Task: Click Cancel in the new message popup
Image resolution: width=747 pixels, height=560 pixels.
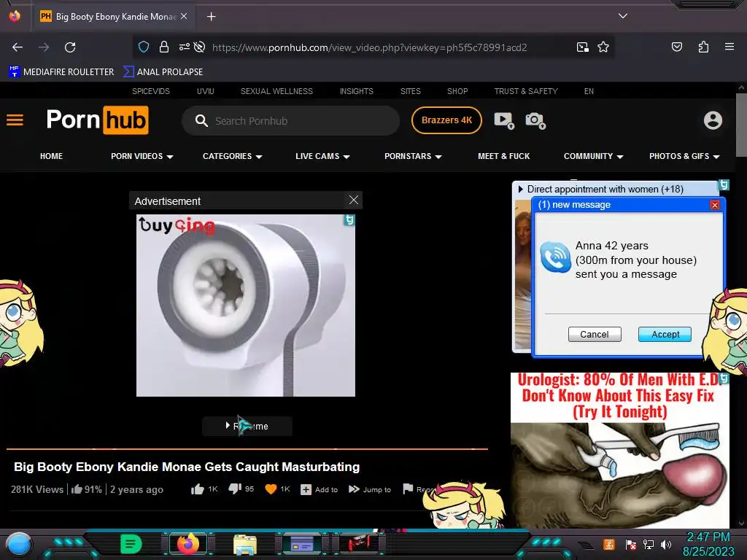Action: coord(595,334)
